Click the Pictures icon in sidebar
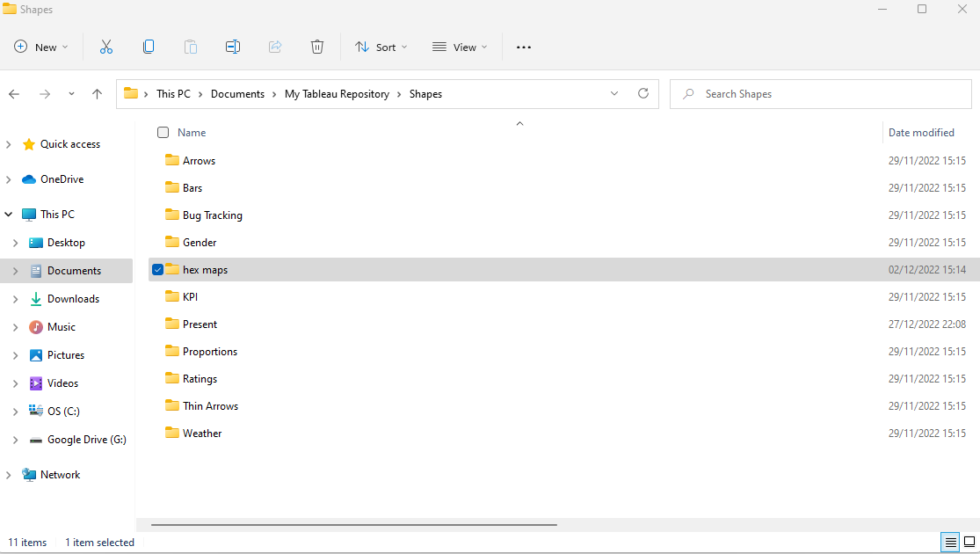This screenshot has height=554, width=980. [x=36, y=355]
